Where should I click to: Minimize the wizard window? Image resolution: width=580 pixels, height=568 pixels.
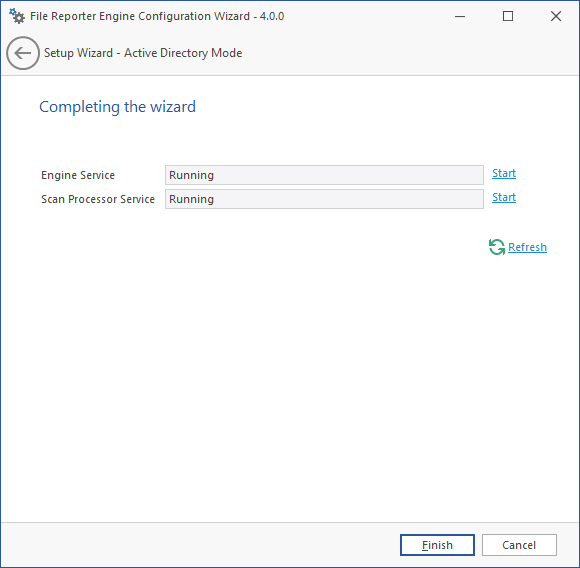pyautogui.click(x=460, y=16)
